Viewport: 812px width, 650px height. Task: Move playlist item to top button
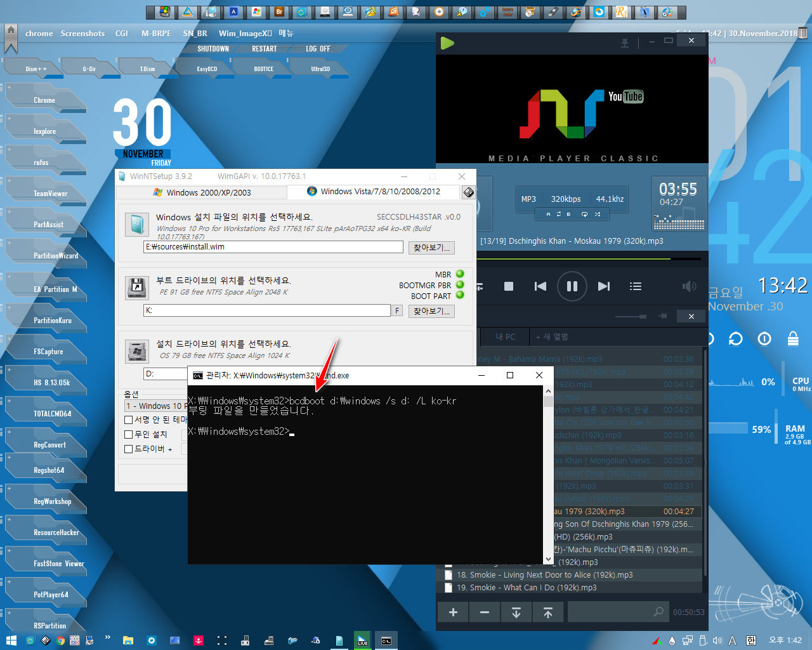pyautogui.click(x=548, y=613)
